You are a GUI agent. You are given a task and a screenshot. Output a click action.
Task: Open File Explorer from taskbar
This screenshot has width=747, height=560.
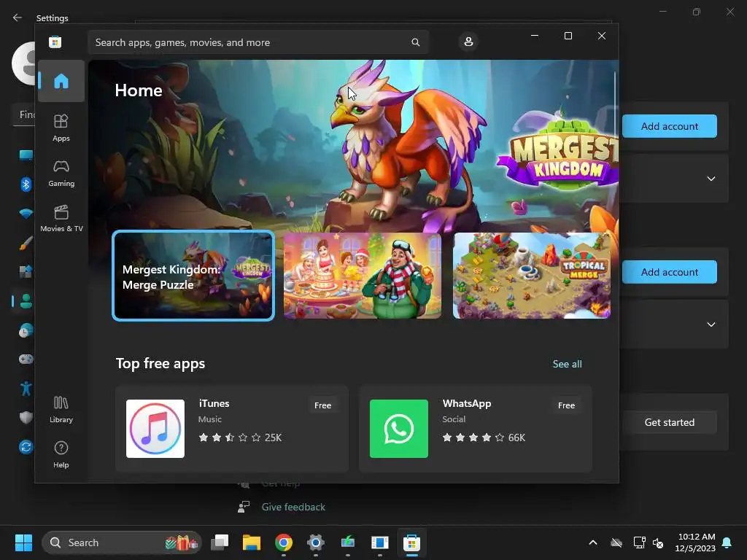click(252, 542)
